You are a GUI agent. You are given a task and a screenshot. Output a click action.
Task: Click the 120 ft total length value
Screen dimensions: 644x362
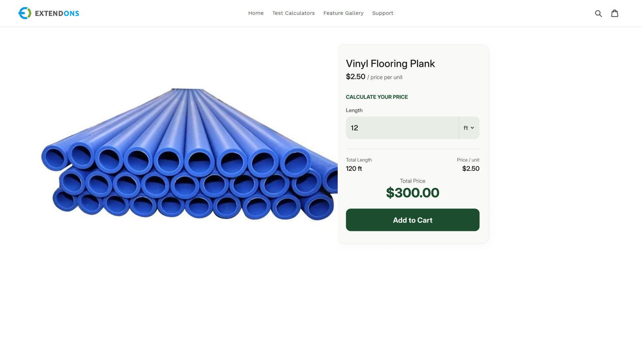pos(354,169)
